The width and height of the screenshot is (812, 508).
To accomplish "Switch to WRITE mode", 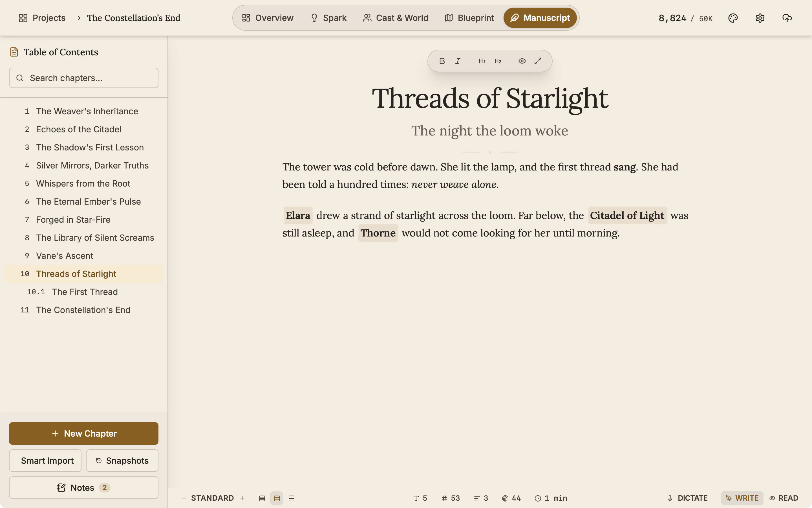I will tap(742, 498).
